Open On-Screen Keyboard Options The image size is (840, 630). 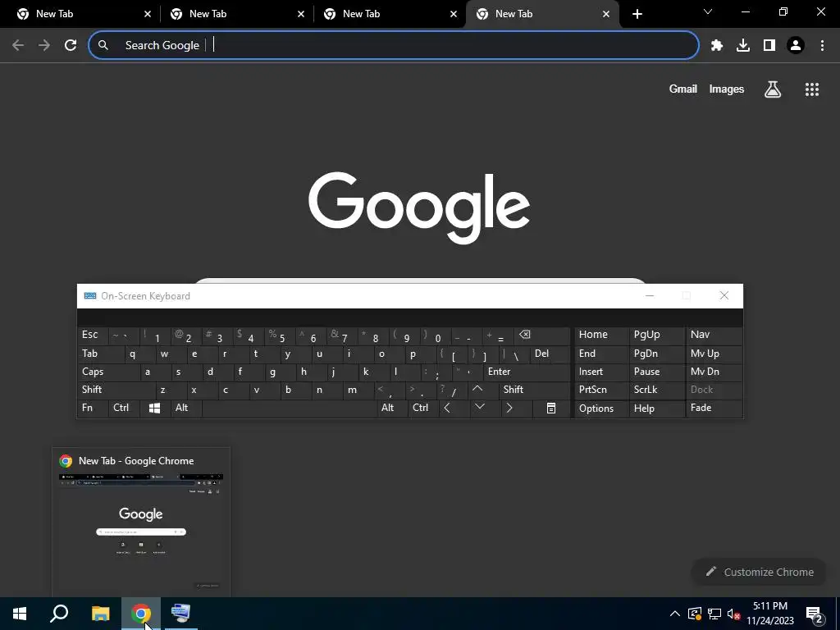(x=601, y=409)
